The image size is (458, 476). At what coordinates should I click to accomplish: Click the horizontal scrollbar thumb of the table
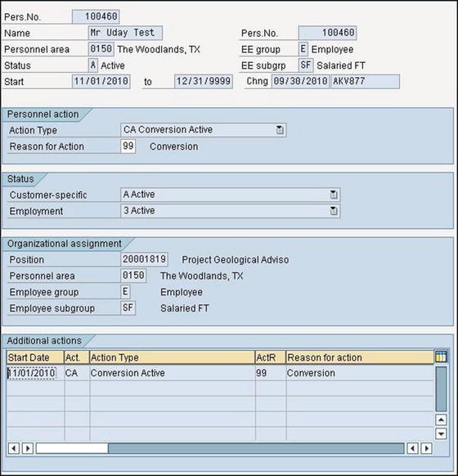(x=72, y=448)
